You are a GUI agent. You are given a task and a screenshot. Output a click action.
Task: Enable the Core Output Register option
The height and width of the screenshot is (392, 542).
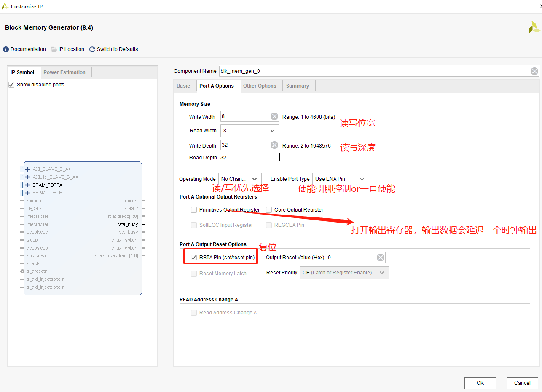point(268,209)
